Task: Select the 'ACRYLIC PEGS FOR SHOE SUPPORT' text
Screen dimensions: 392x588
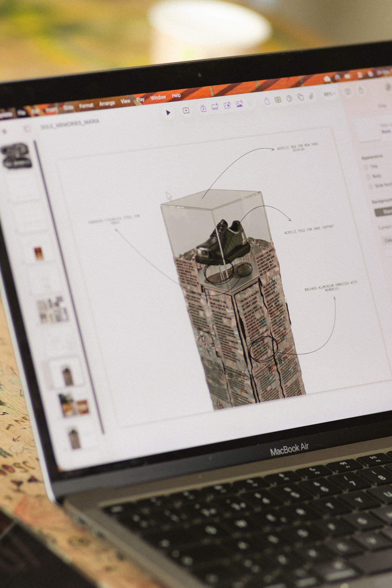Action: click(309, 230)
